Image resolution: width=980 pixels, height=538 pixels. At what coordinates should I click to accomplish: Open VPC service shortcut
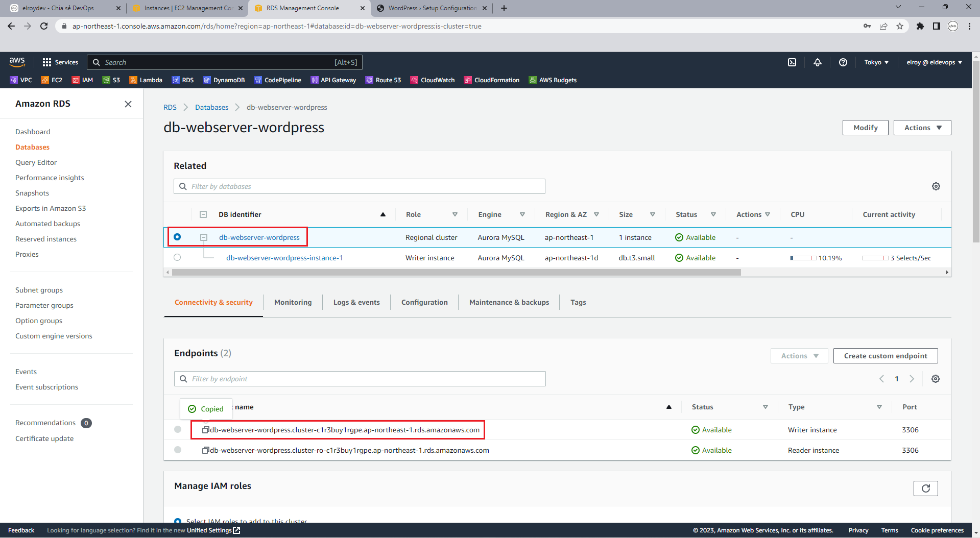coord(21,80)
